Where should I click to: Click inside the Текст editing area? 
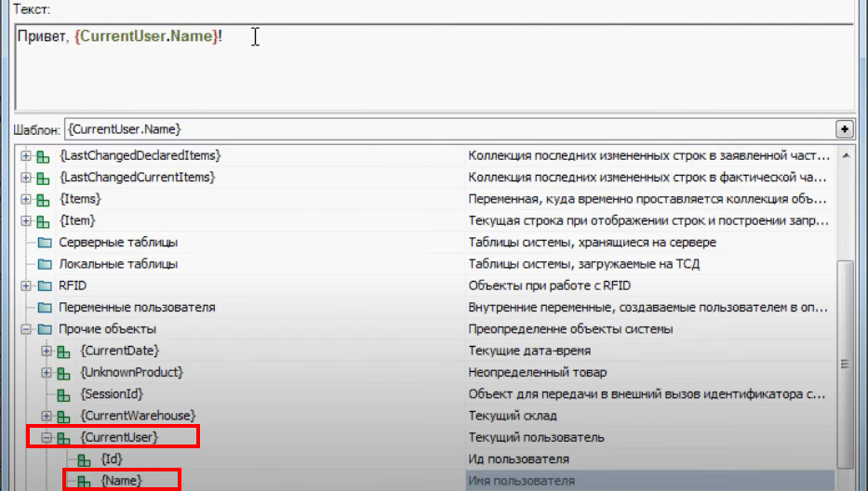coord(434,67)
